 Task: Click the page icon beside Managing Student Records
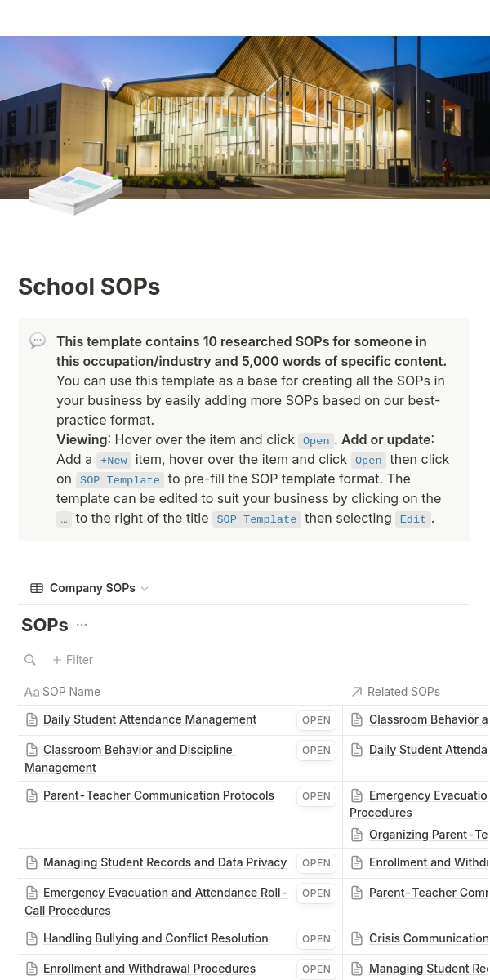[x=32, y=862]
